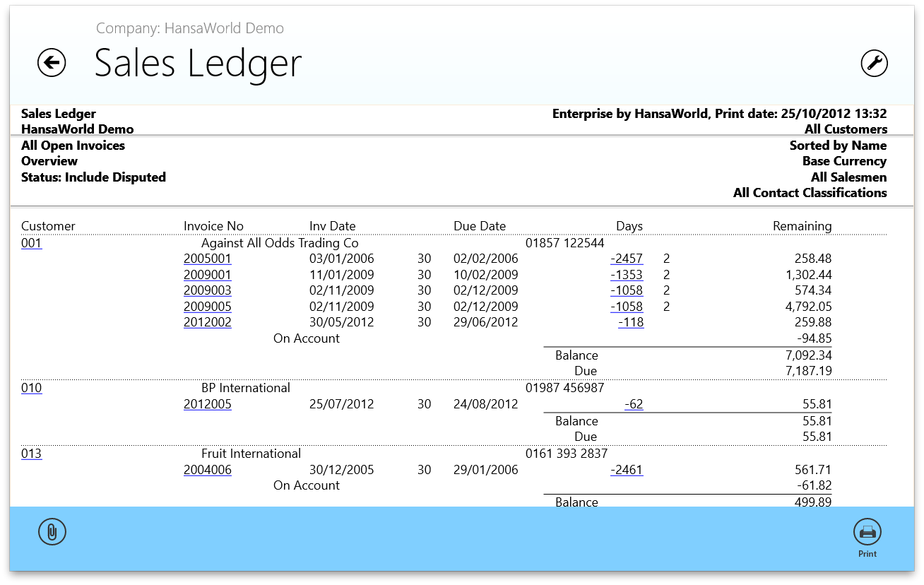Open invoice 2012002

click(207, 322)
